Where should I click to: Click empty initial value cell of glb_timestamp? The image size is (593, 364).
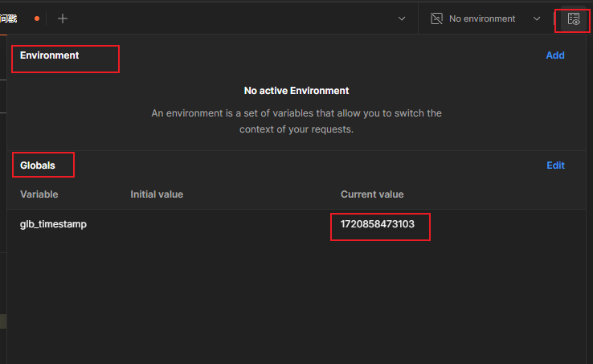(x=185, y=224)
